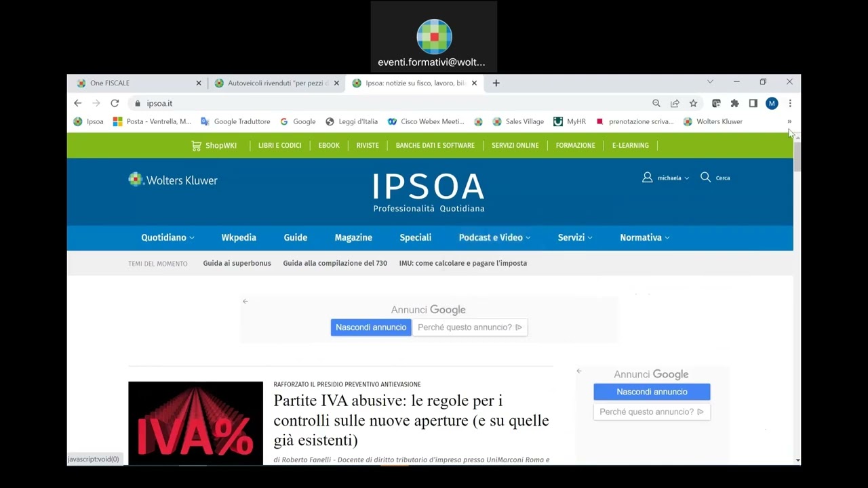Click the ipsoa.it address bar

pyautogui.click(x=387, y=103)
